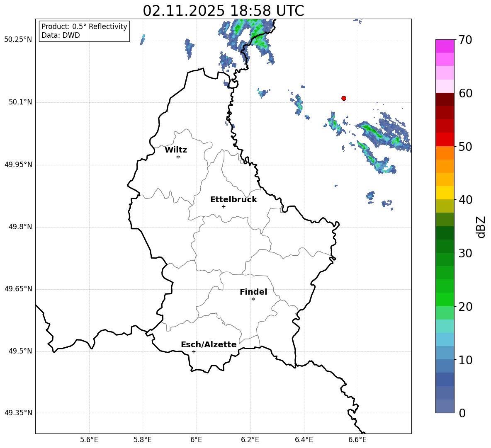Click the 5.8°E longitude label

coord(143,440)
